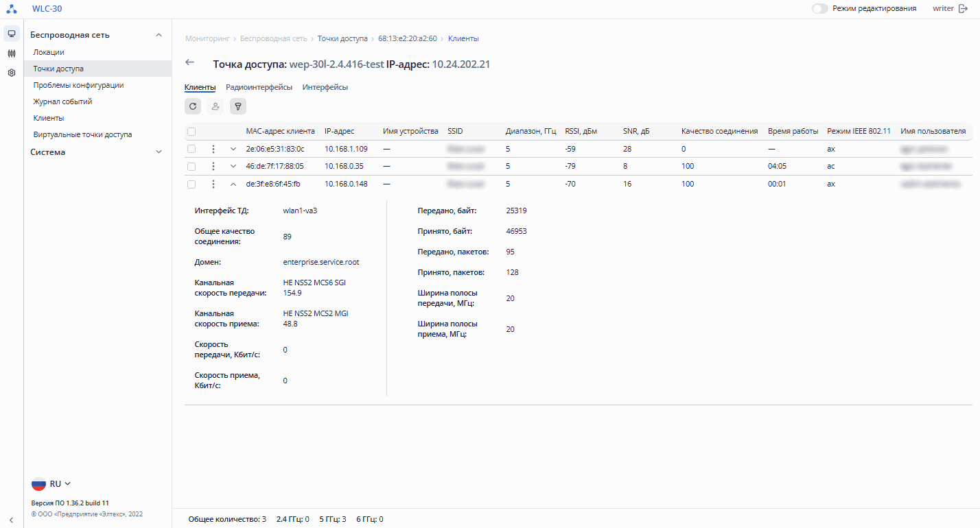Switch to the 'Интерфейсы' tab
Image resolution: width=980 pixels, height=528 pixels.
tap(325, 87)
